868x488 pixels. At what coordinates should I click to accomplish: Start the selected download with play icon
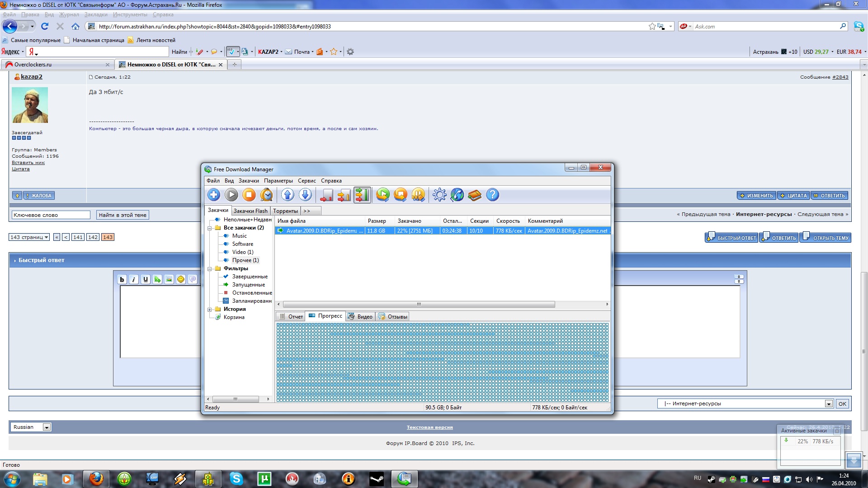[231, 195]
